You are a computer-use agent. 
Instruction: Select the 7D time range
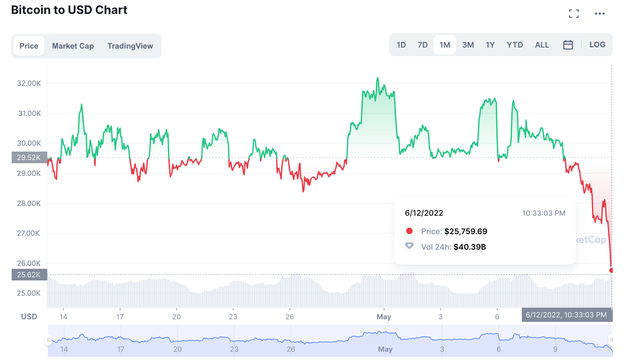(x=422, y=45)
